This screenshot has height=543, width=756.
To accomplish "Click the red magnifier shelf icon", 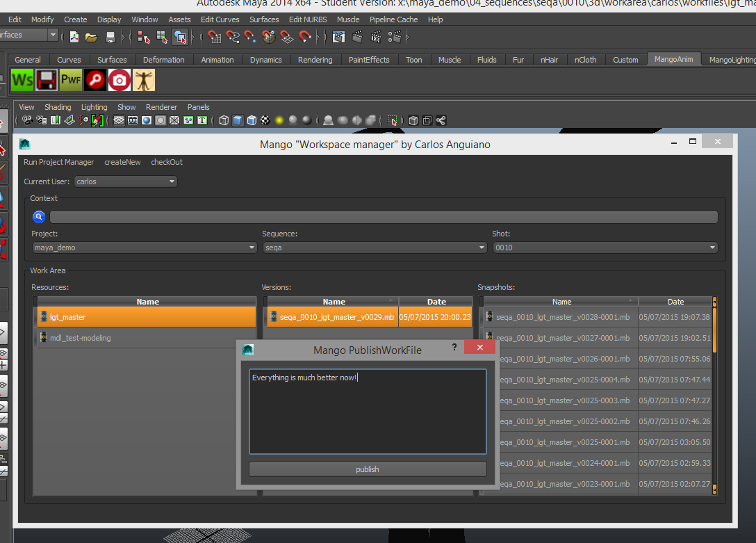I will point(95,80).
